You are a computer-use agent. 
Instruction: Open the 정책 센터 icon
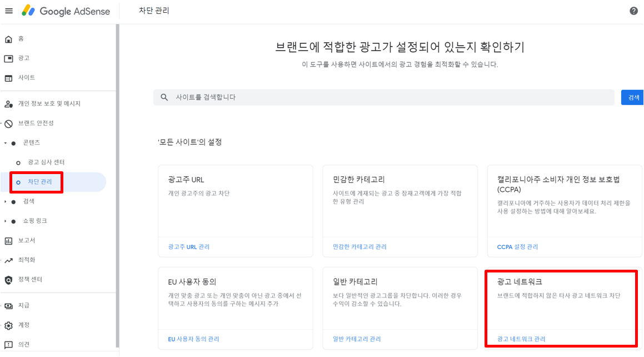pos(8,280)
